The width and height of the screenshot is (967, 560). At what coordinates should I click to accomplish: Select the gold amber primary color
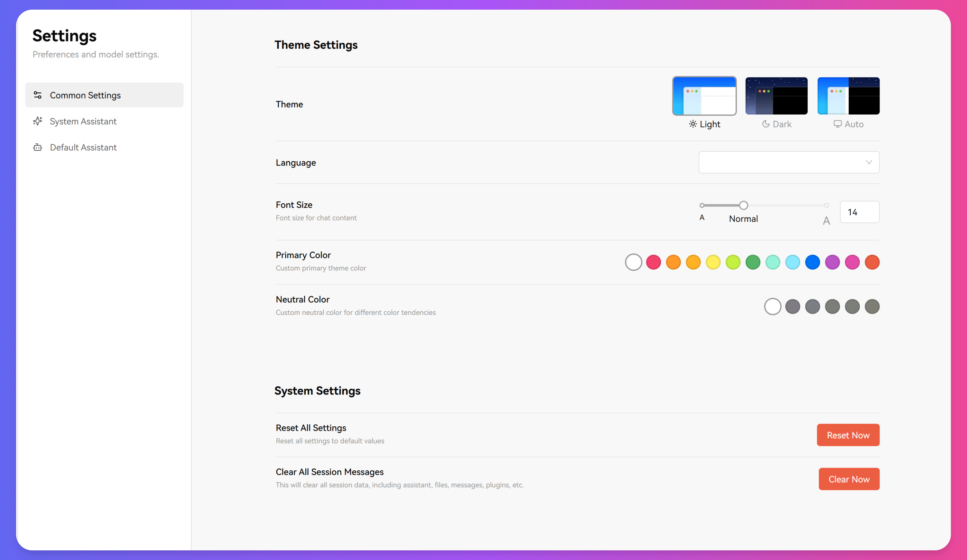pos(694,262)
